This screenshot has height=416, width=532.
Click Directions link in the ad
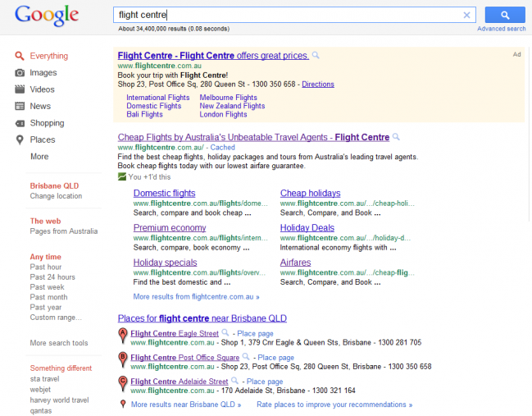[x=318, y=85]
